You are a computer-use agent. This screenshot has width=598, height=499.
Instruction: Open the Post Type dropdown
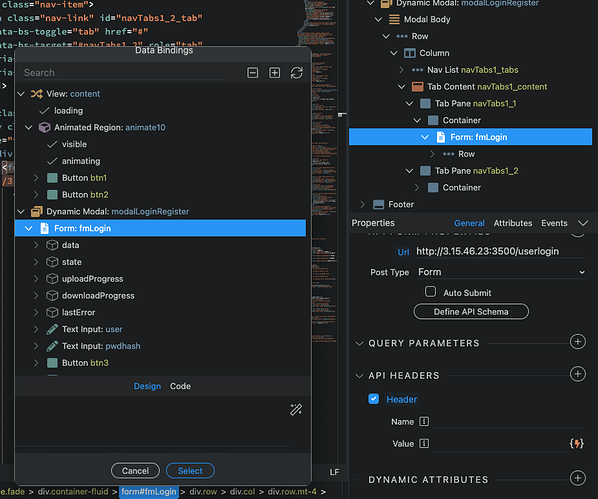(501, 272)
